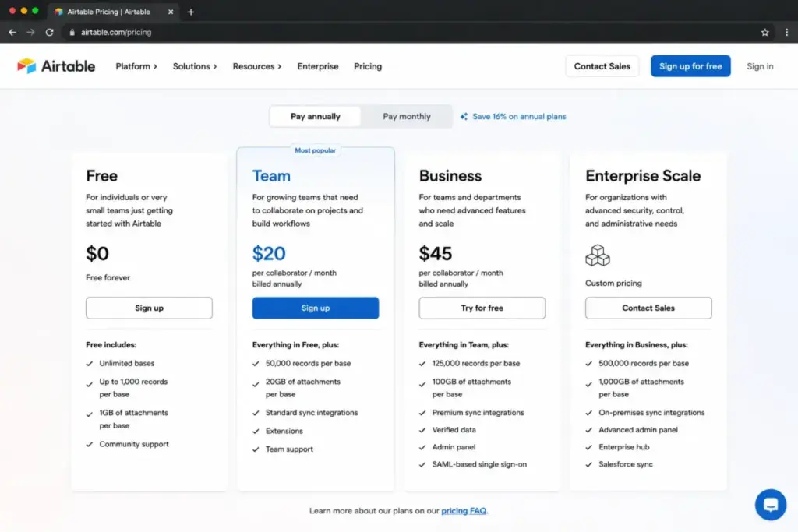Image resolution: width=798 pixels, height=532 pixels.
Task: Click 'Free forever' text
Action: (x=108, y=278)
